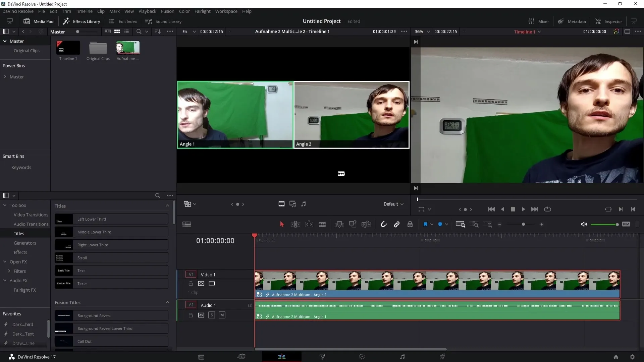This screenshot has height=362, width=644.
Task: Click the Color menu item
Action: 184,11
